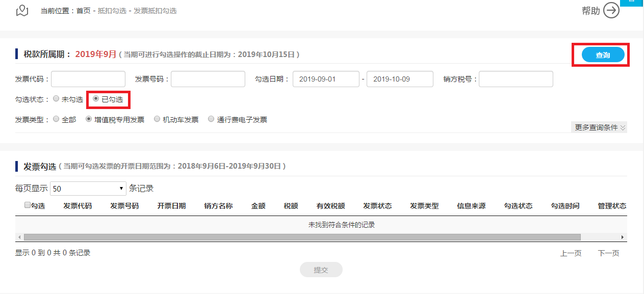The height and width of the screenshot is (294, 644).
Task: Open the 每页显示 records-per-page dropdown
Action: pyautogui.click(x=88, y=189)
